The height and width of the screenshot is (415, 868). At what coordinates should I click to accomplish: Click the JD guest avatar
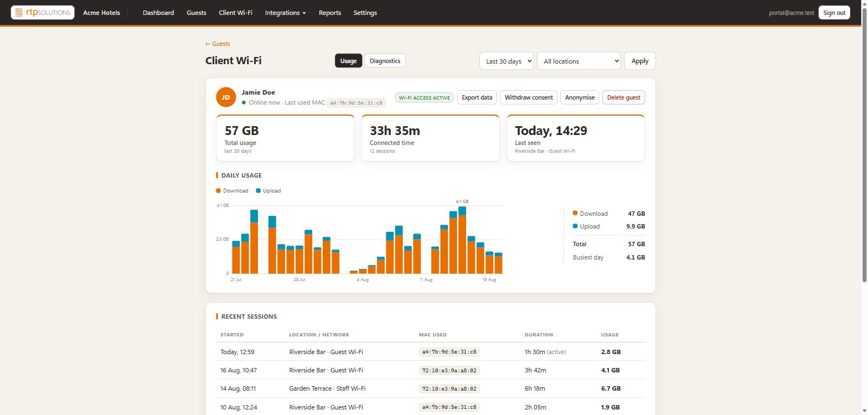[226, 97]
